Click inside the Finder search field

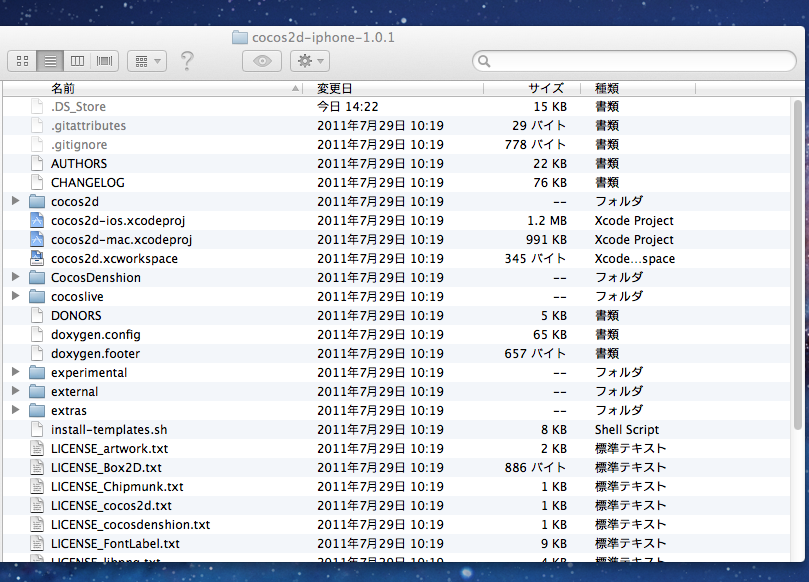click(634, 61)
